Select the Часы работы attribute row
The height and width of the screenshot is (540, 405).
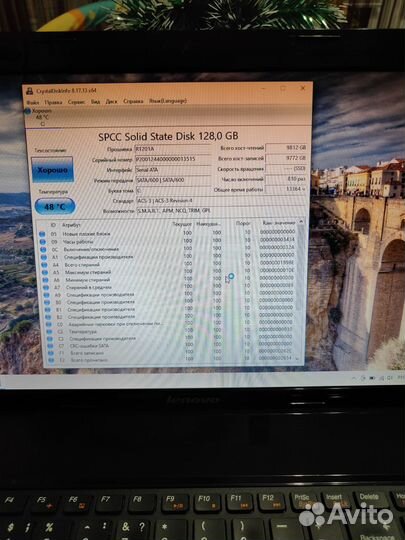(x=168, y=241)
